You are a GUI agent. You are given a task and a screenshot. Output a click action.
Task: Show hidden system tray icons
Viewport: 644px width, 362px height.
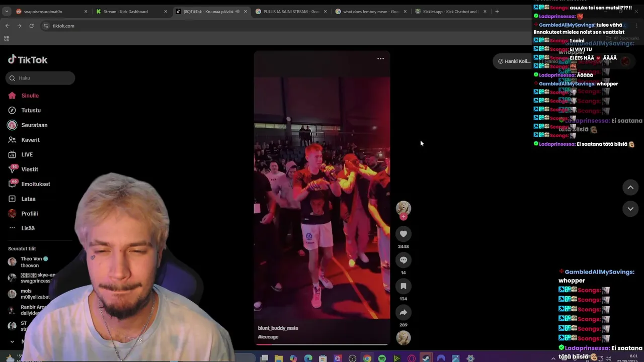(x=553, y=358)
